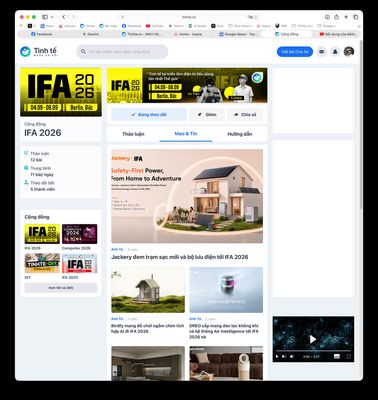Screen dimensions: 378x400
Task: Open the user avatar menu
Action: coord(349,52)
